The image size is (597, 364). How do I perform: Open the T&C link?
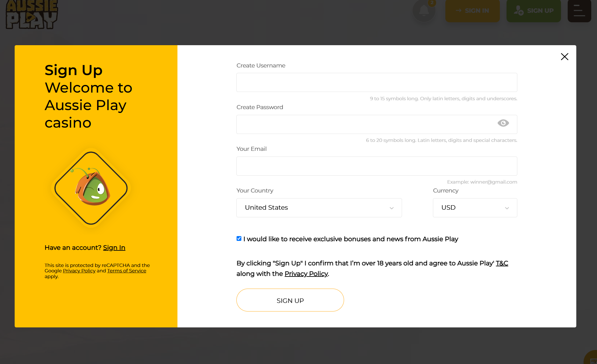(502, 263)
